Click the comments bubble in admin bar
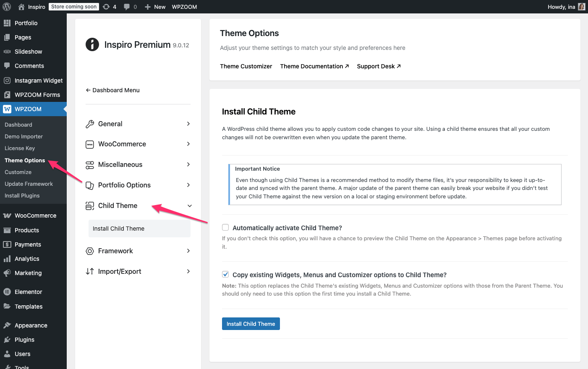588x369 pixels. [127, 7]
